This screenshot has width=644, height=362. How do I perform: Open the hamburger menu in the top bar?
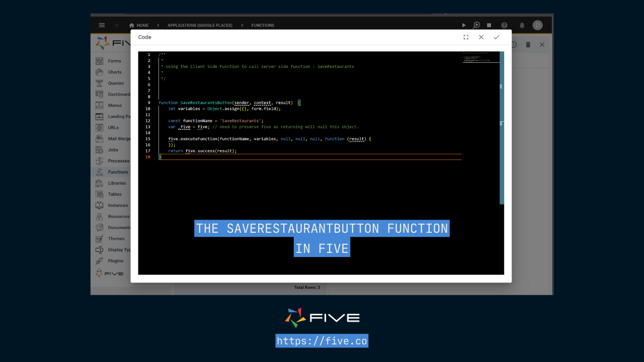click(x=102, y=25)
